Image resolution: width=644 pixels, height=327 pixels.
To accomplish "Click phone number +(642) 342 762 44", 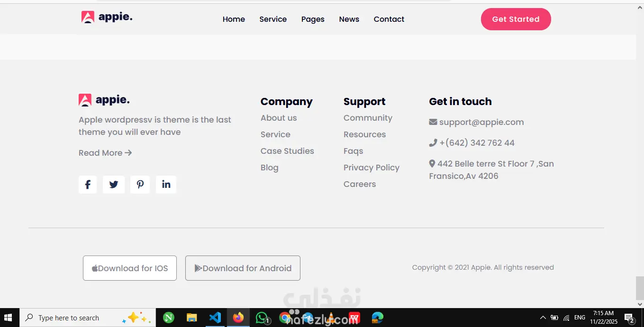I will (477, 143).
